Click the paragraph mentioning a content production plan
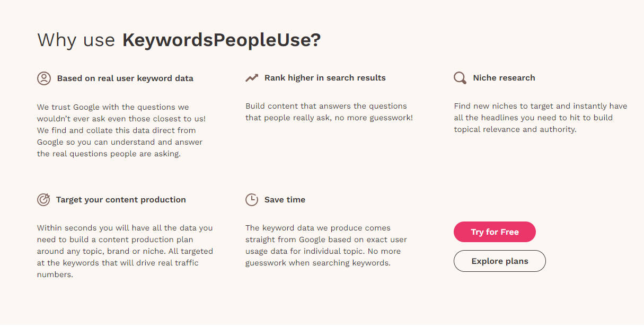 [x=125, y=251]
